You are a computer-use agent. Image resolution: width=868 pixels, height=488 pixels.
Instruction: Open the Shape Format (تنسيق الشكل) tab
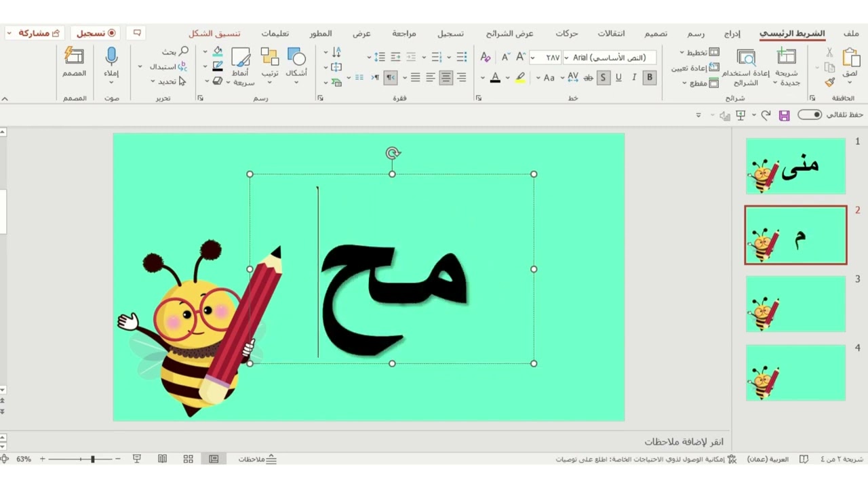214,34
